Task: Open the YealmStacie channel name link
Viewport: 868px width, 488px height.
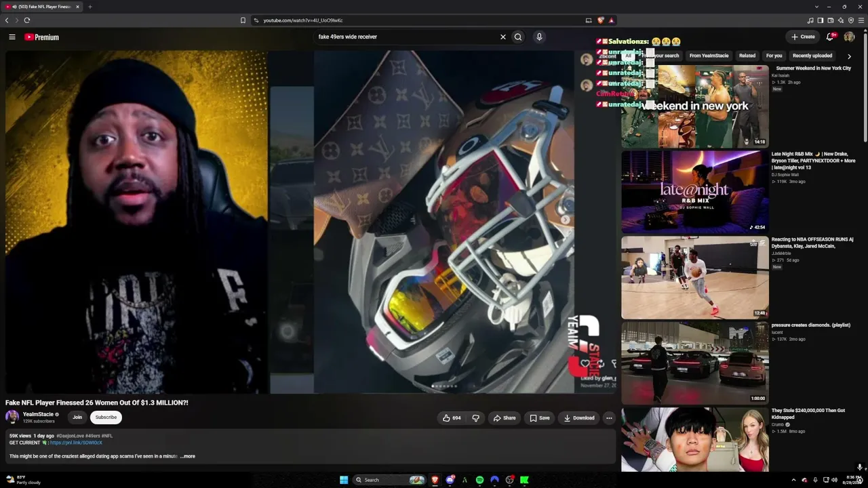Action: coord(38,414)
